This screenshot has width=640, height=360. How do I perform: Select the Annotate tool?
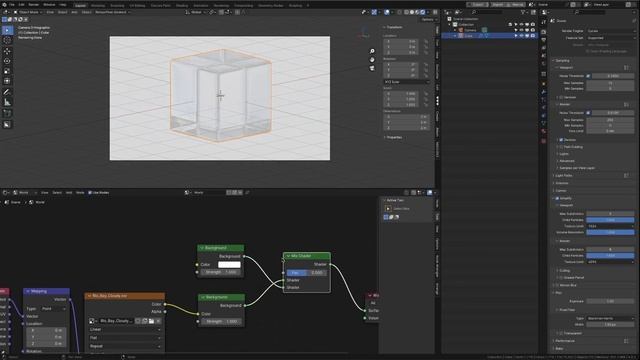click(7, 92)
